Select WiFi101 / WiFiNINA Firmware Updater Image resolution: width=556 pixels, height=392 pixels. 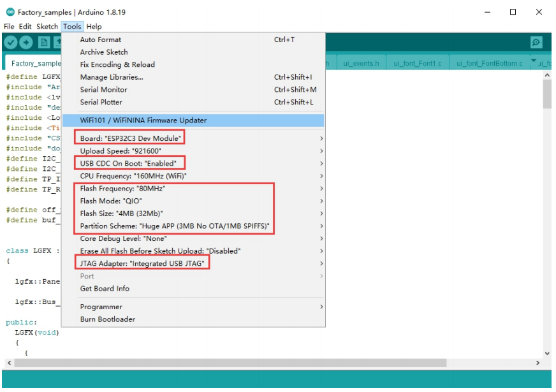point(193,120)
